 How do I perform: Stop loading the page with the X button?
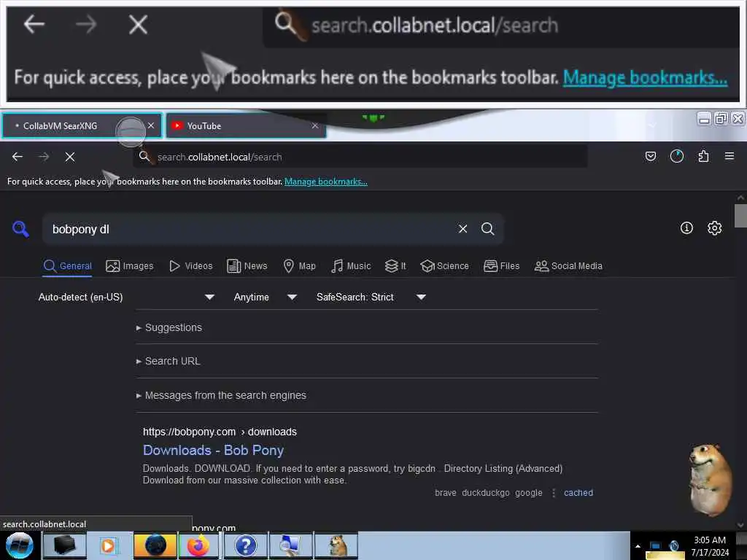[70, 157]
